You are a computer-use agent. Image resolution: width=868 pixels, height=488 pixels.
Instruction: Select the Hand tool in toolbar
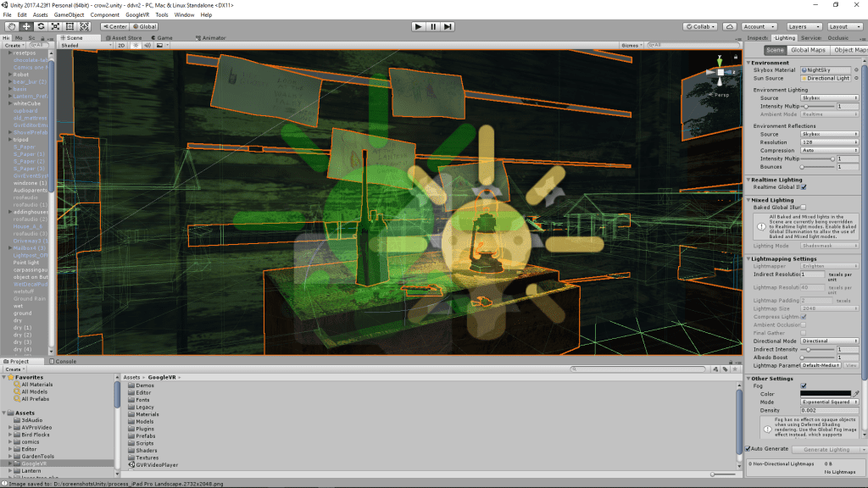click(11, 26)
